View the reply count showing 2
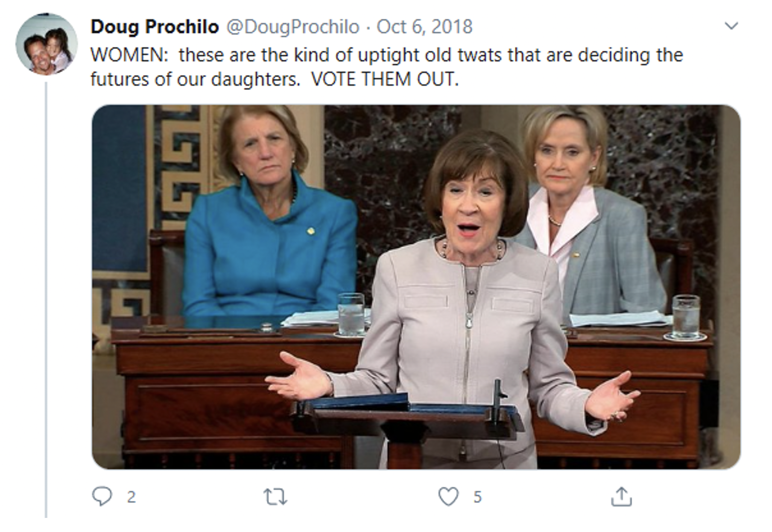Image resolution: width=772 pixels, height=532 pixels. click(131, 497)
